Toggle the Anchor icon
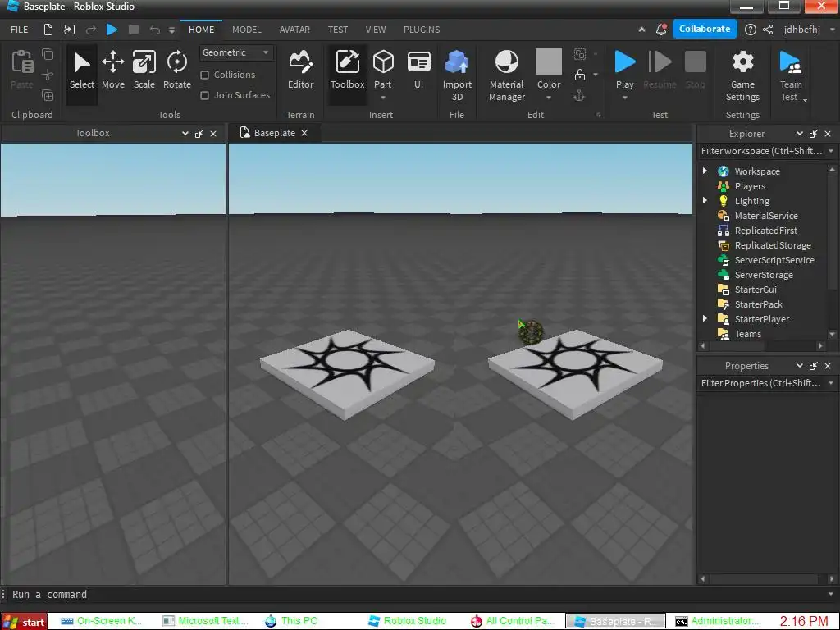 click(x=579, y=95)
